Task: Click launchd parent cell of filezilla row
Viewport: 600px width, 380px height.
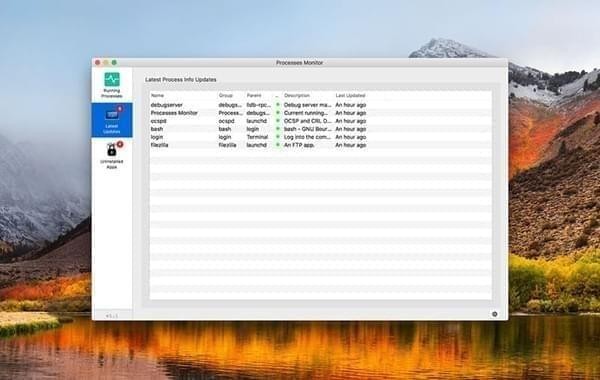Action: coord(257,145)
